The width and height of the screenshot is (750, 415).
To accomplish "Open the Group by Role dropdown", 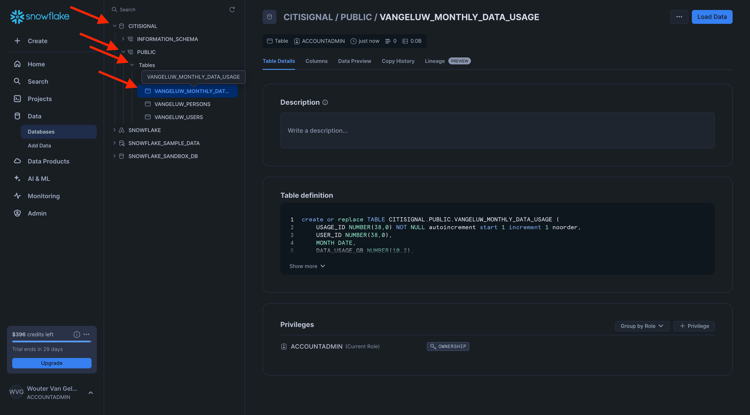I will [x=642, y=326].
